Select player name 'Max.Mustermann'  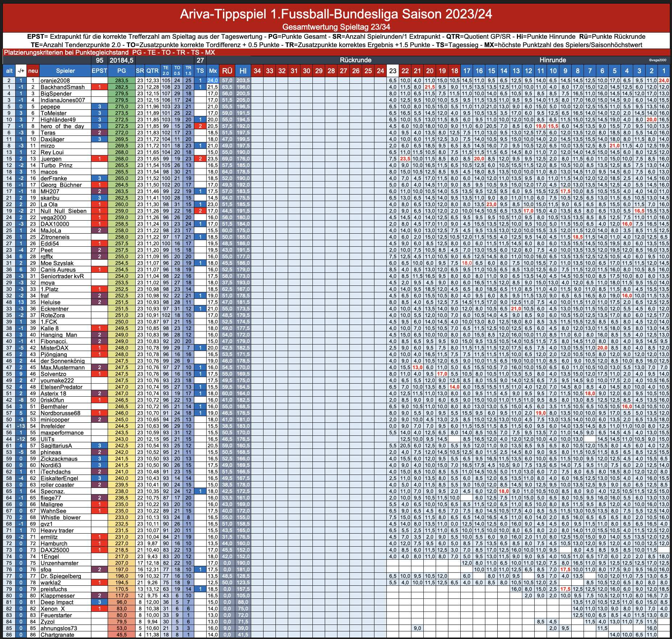coord(63,367)
